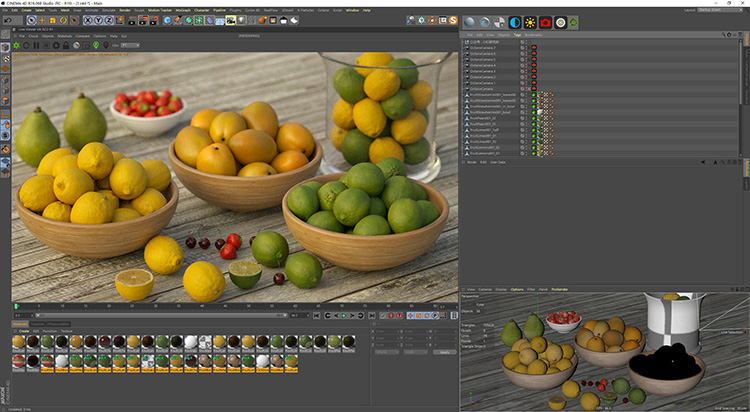Open ProRender menu in viewport
This screenshot has width=750, height=412.
[560, 290]
